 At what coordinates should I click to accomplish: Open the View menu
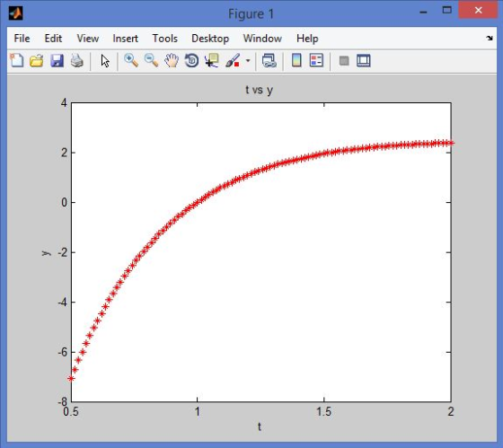pos(88,39)
